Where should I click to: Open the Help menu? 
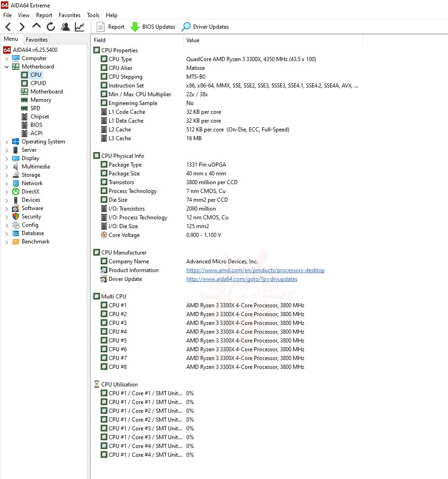[x=111, y=15]
